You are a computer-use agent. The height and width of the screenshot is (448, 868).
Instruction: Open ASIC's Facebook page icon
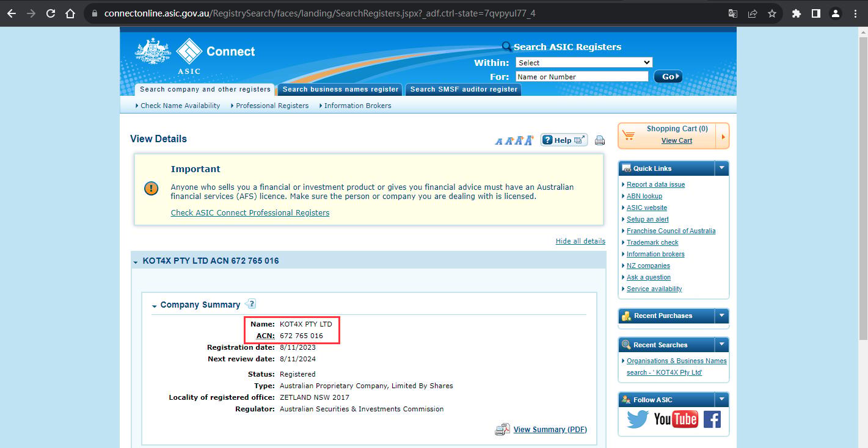[x=712, y=419]
